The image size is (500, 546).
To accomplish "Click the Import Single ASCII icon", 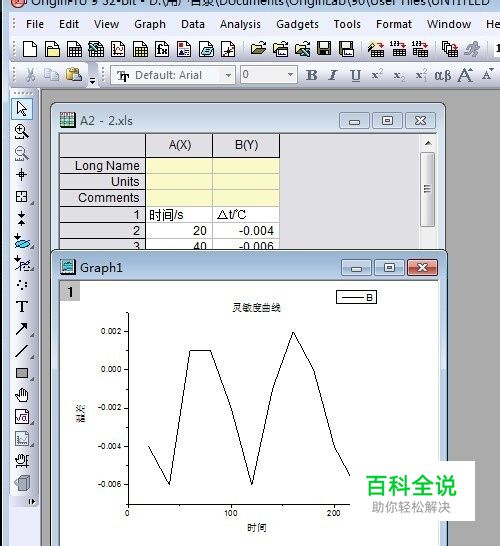I will tap(398, 49).
